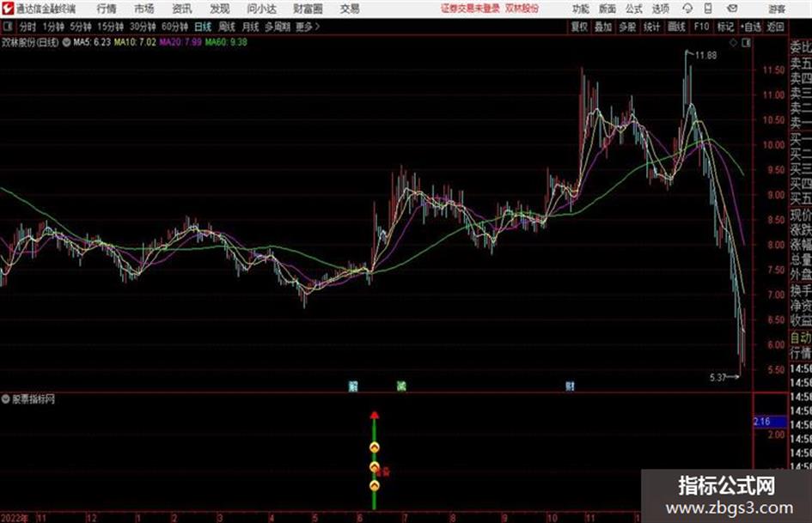Image resolution: width=812 pixels, height=523 pixels.
Task: Expand the 更多 periods list
Action: [x=308, y=27]
